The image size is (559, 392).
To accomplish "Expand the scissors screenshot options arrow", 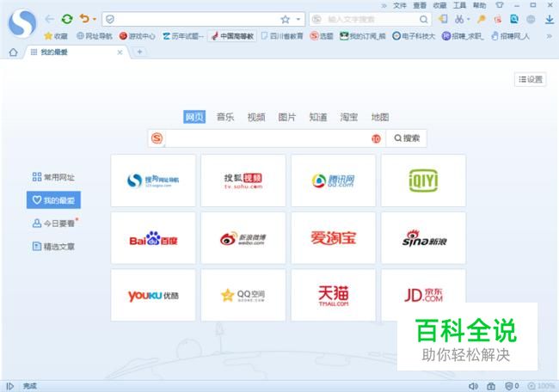I will pyautogui.click(x=469, y=19).
